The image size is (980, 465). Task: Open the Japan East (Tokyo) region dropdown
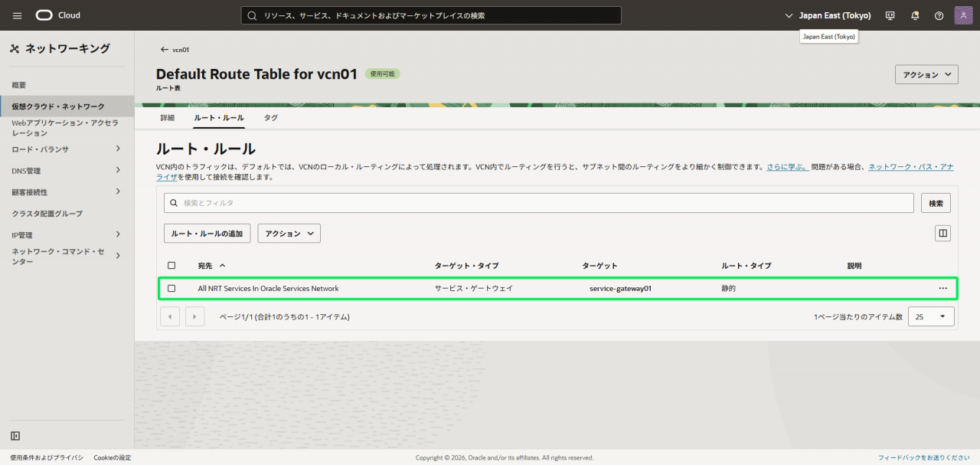(828, 15)
